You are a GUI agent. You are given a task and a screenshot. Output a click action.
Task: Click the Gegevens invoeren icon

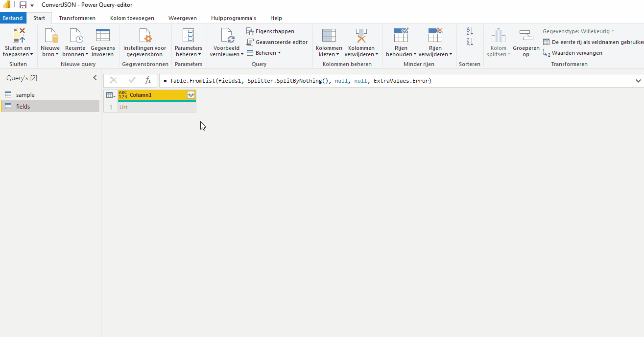103,36
